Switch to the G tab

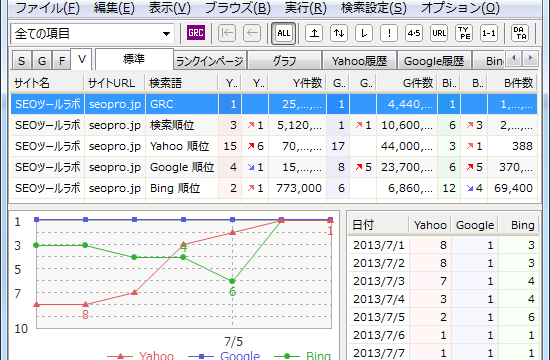point(42,61)
